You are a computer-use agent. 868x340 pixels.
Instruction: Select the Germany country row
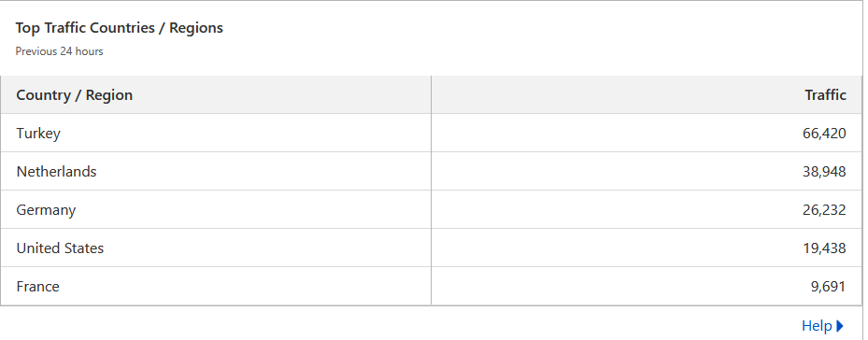click(x=432, y=209)
